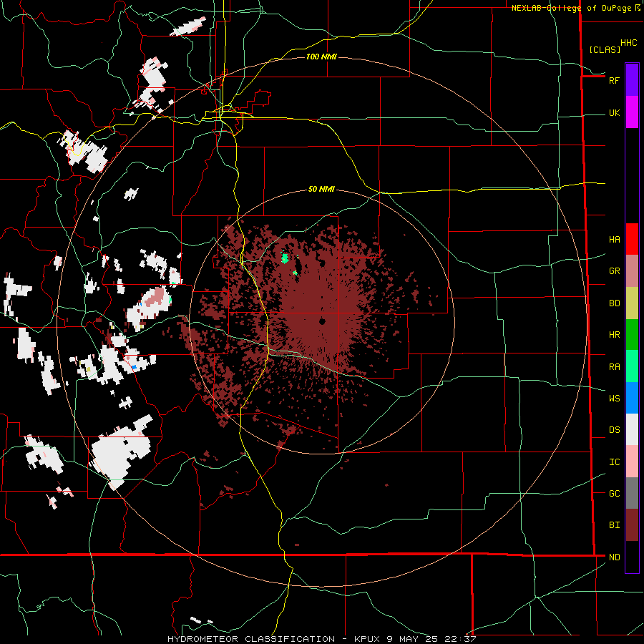Click the dusty pink graupel core echo
This screenshot has height=644, width=644.
coord(154,296)
